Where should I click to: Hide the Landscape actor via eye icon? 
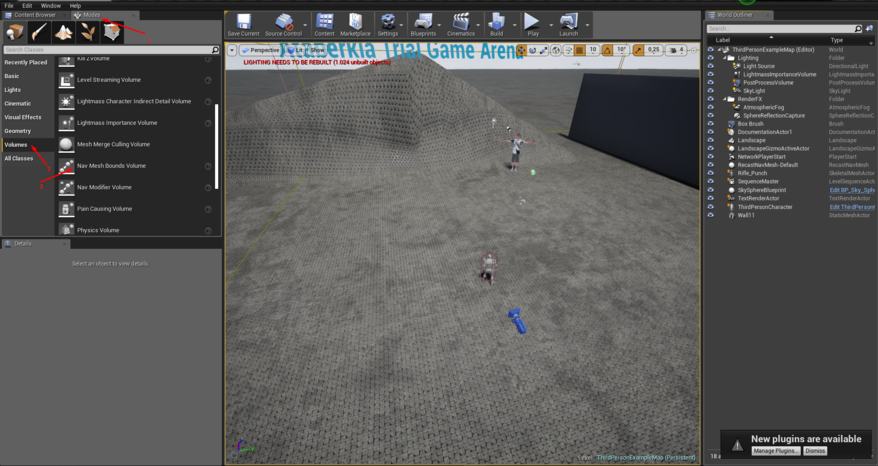[x=711, y=140]
